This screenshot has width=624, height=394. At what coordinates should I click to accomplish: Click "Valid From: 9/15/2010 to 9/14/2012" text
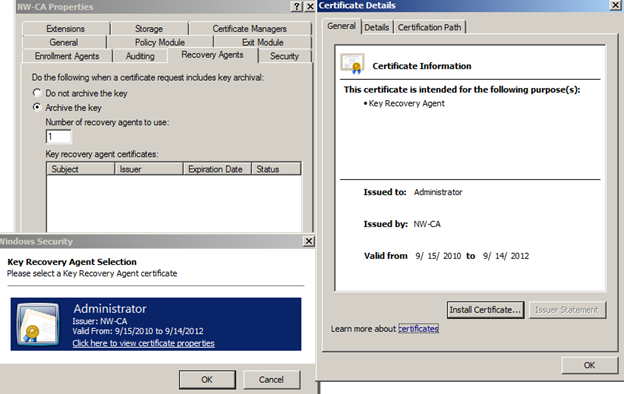point(138,331)
